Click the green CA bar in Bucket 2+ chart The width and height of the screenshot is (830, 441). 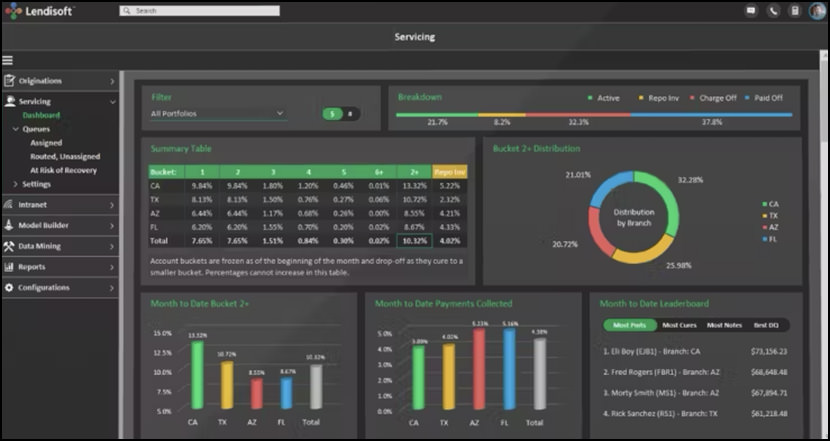[197, 375]
